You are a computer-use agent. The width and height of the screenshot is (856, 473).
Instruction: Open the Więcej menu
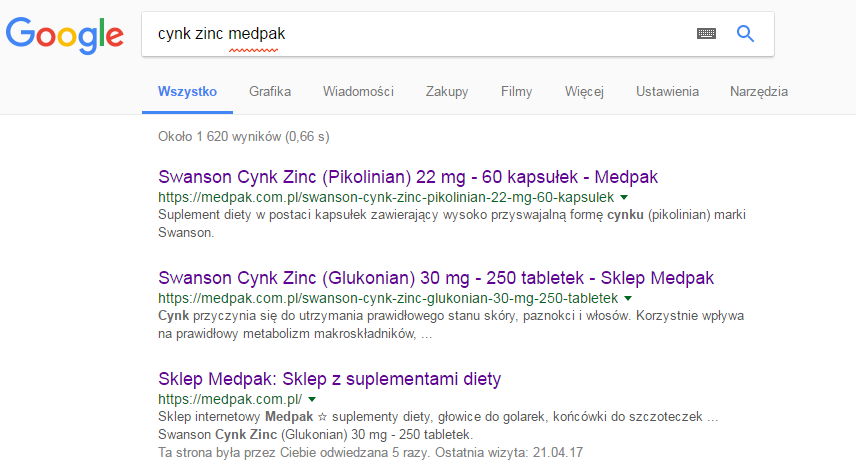point(584,92)
